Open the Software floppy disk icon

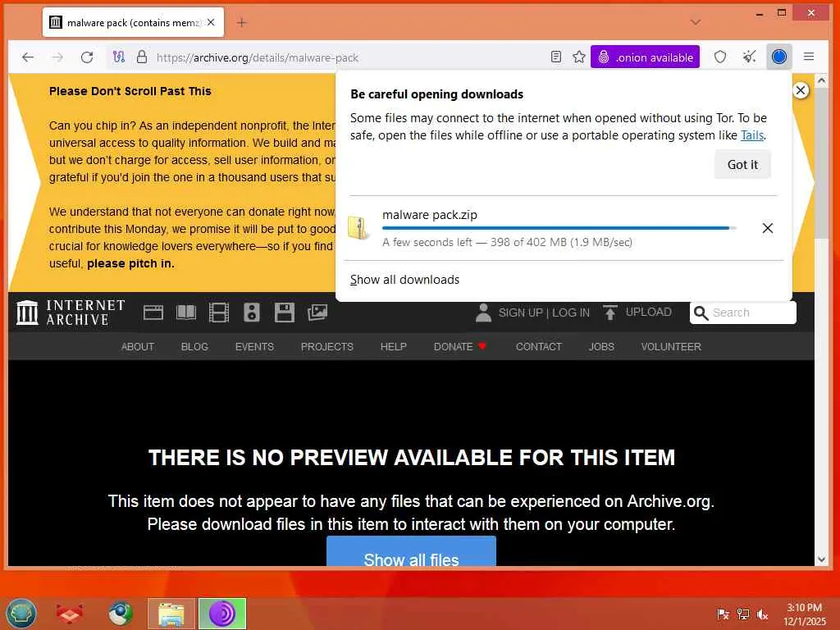[285, 313]
